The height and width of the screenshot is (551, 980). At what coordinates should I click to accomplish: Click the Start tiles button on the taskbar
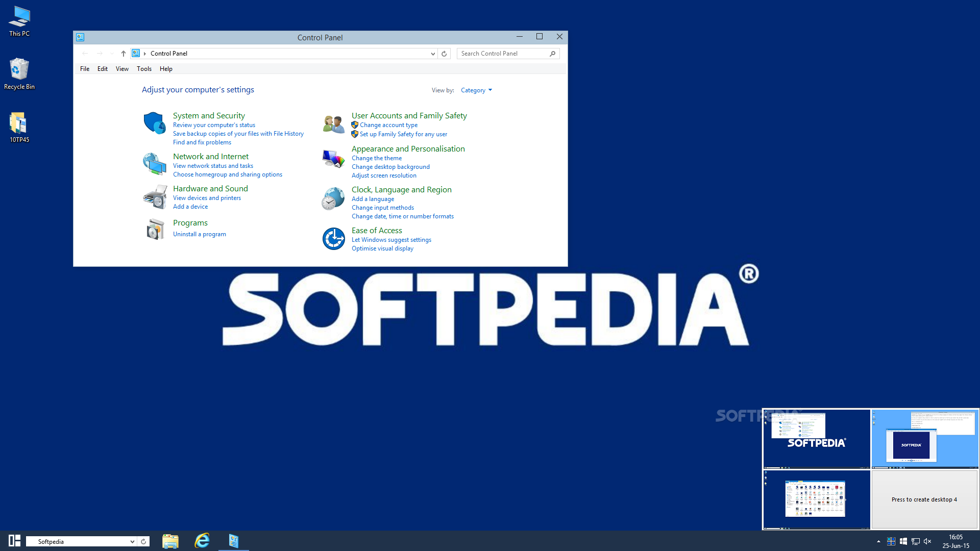tap(14, 541)
